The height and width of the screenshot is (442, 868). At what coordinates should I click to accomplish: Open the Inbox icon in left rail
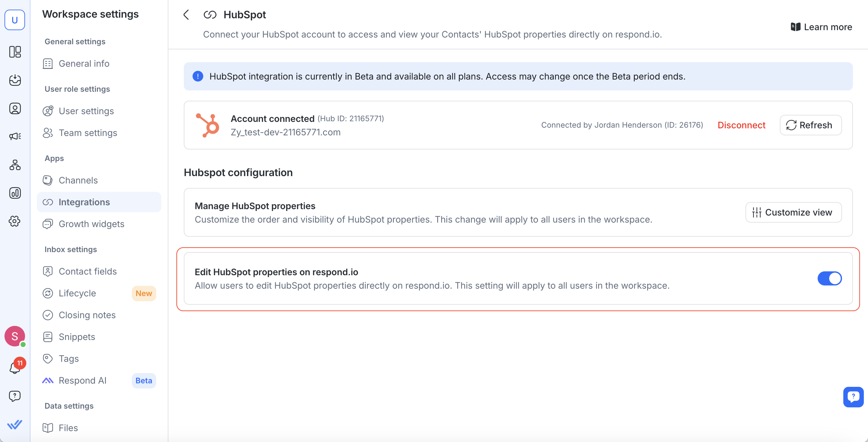(x=15, y=80)
